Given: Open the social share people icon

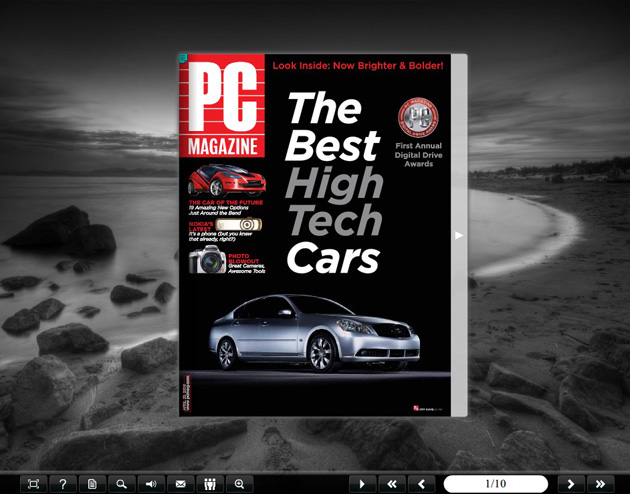Looking at the screenshot, I should (x=210, y=484).
